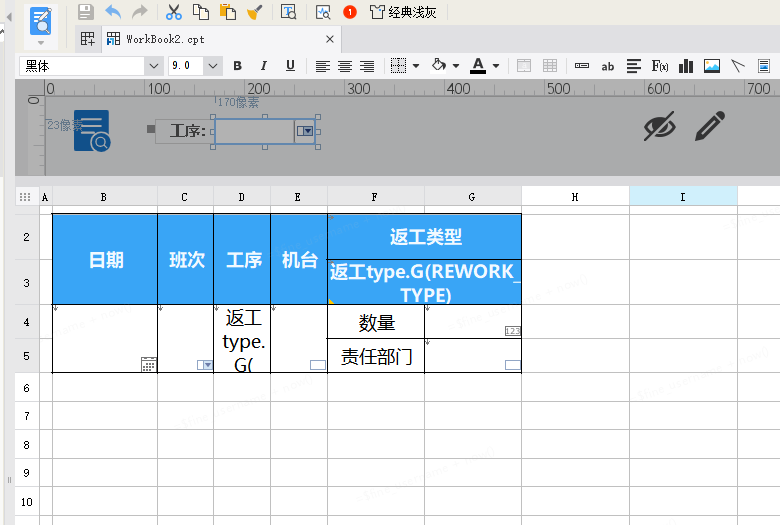Open the find-text search icon
Screen dimensions: 780x525
coord(289,12)
